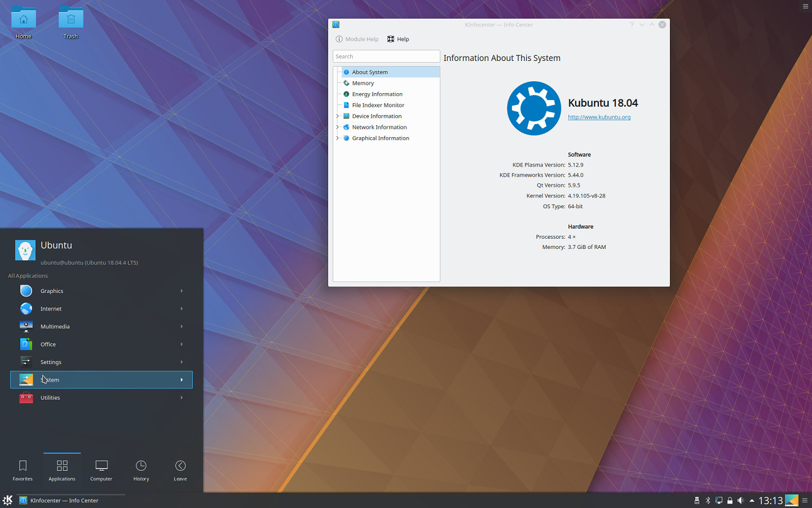Click the Search field in KInfocenter

[x=386, y=56]
